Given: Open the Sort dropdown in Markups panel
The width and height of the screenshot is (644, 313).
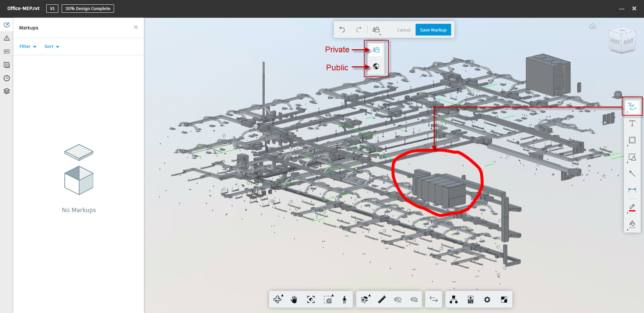Looking at the screenshot, I should tap(51, 46).
